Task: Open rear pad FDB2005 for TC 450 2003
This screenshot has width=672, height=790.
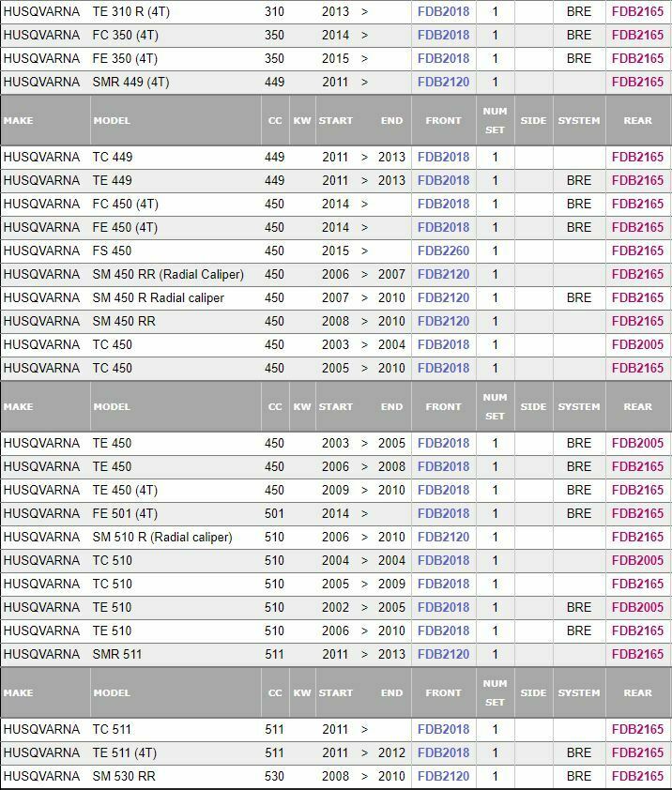Action: point(637,344)
